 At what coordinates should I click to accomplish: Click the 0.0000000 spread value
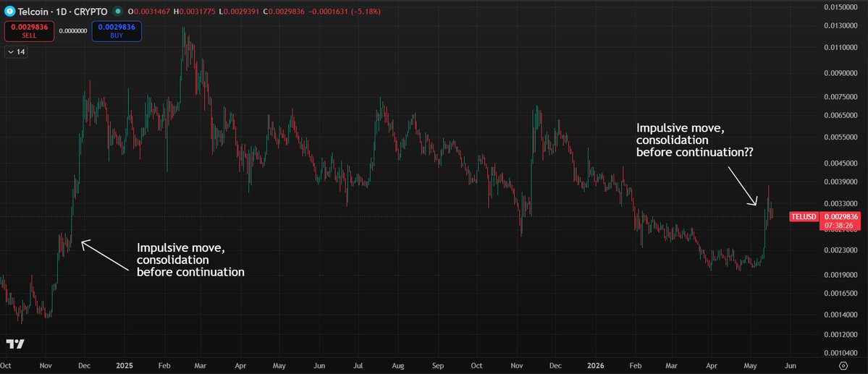pyautogui.click(x=73, y=31)
